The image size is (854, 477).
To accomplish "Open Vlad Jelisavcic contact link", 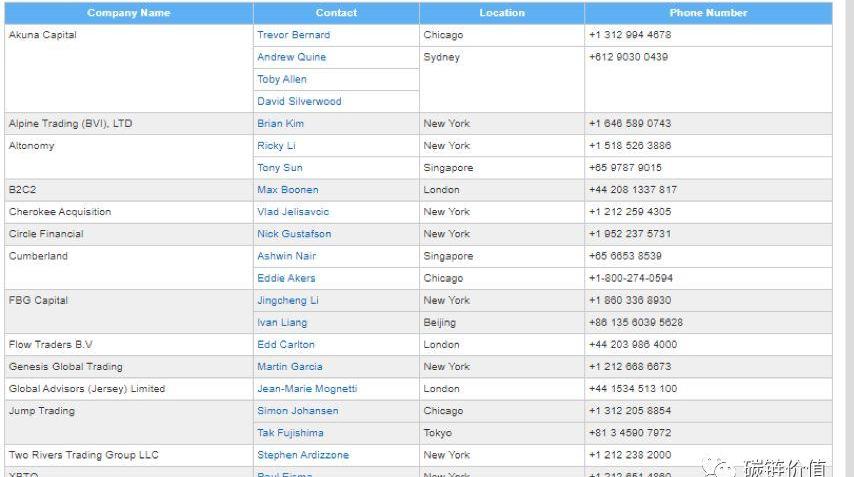I will click(293, 212).
